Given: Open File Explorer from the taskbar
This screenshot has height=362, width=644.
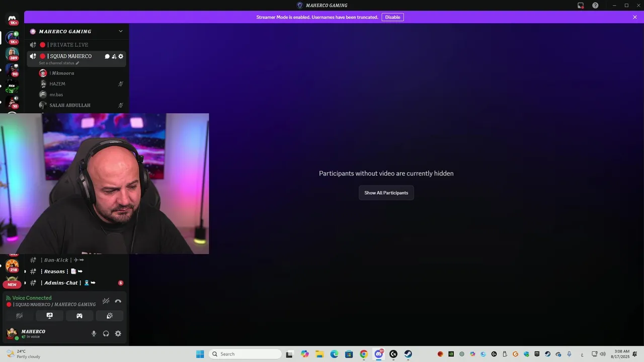Looking at the screenshot, I should click(x=319, y=354).
